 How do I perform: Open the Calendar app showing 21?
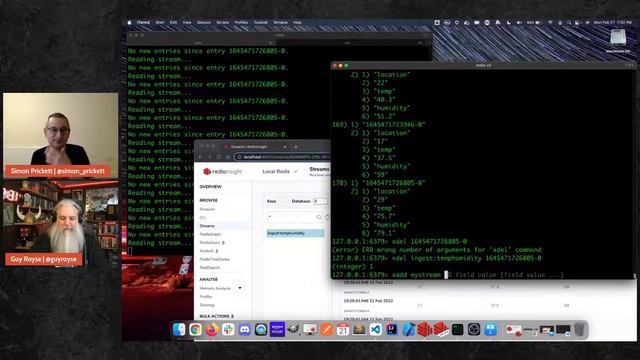coord(343,329)
